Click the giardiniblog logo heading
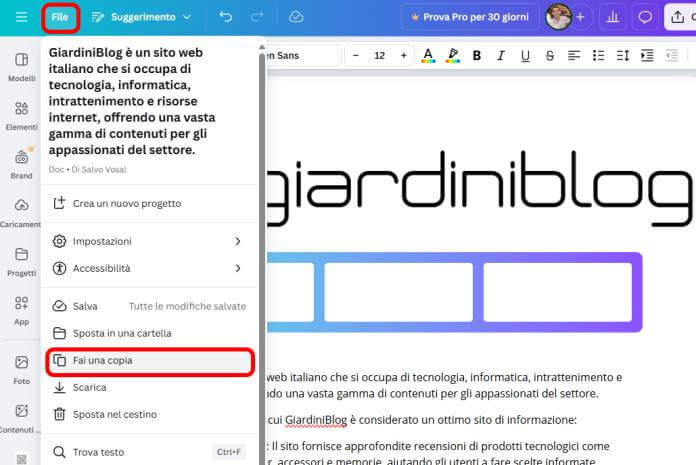The width and height of the screenshot is (696, 465). [x=479, y=189]
